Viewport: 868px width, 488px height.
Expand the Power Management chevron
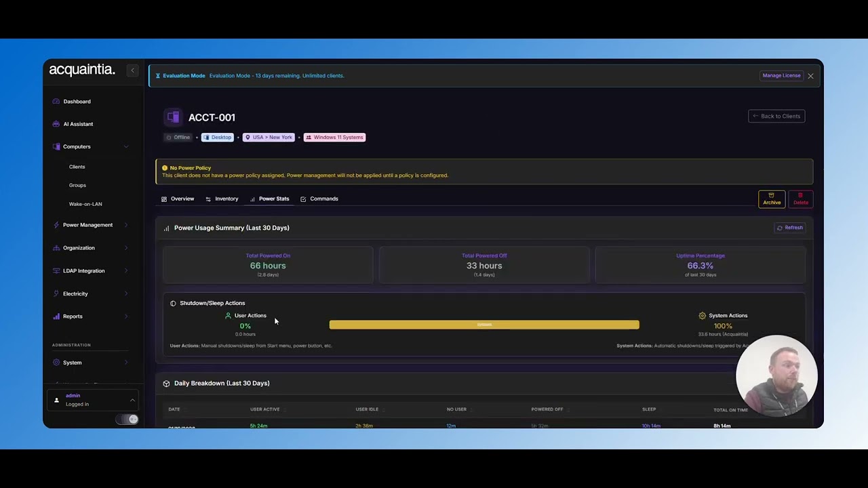(x=126, y=225)
